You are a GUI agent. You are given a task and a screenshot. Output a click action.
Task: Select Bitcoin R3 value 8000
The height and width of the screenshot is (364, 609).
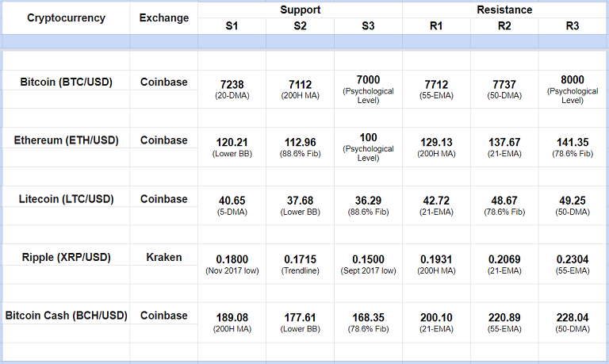573,80
